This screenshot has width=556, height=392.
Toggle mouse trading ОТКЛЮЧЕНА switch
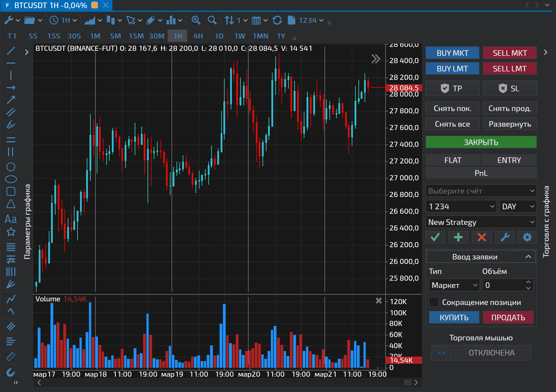(x=481, y=353)
